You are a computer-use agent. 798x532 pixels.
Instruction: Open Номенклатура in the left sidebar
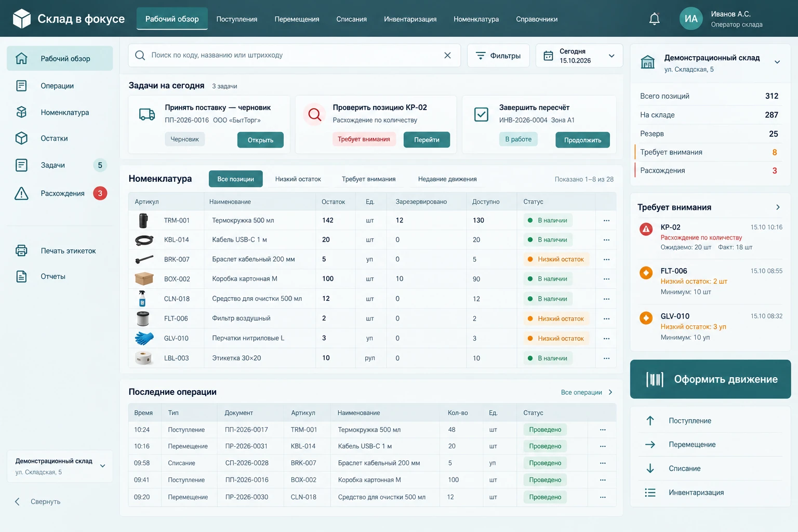pos(60,112)
